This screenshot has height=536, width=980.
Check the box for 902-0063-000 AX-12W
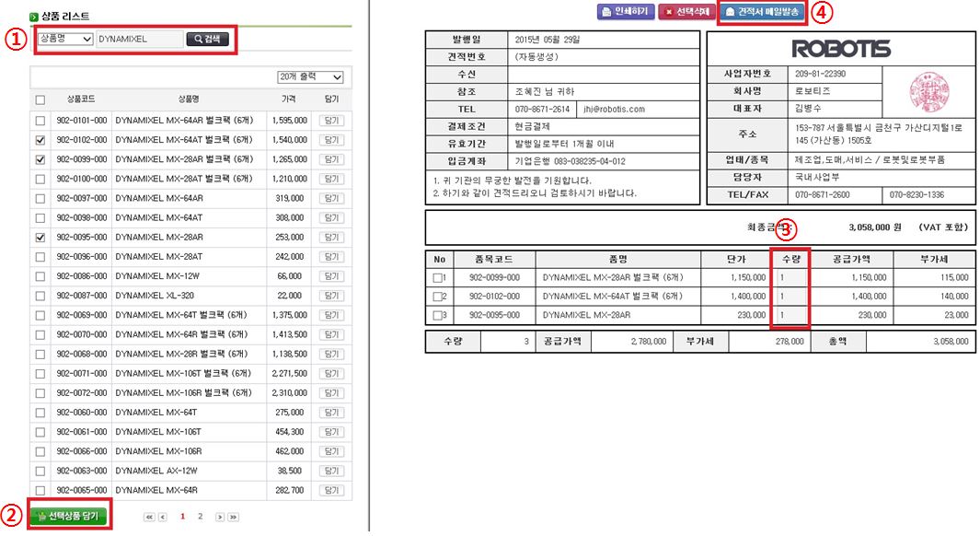40,471
